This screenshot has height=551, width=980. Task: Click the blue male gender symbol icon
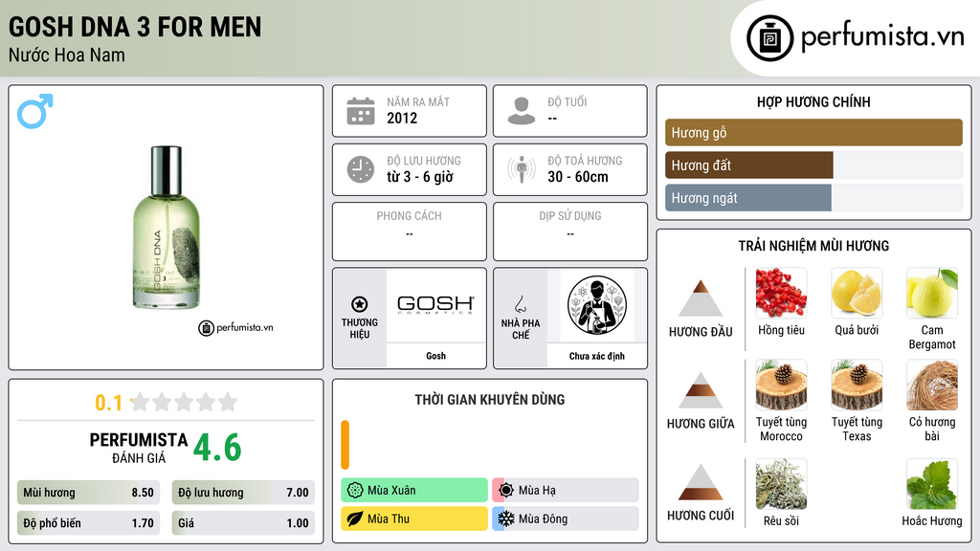[x=35, y=111]
